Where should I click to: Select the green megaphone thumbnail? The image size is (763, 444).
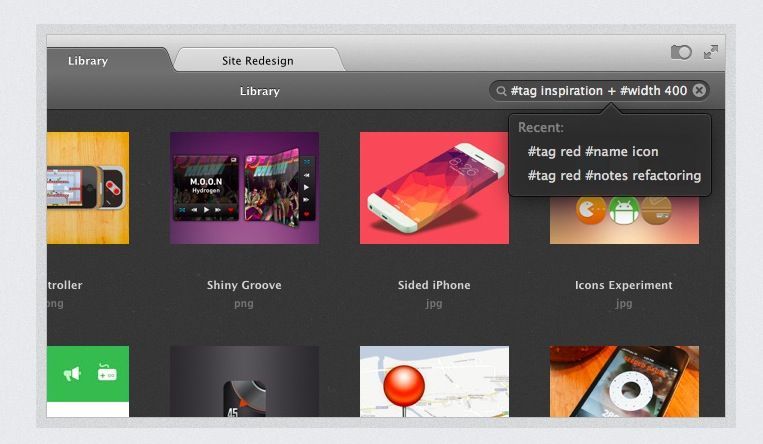click(88, 382)
